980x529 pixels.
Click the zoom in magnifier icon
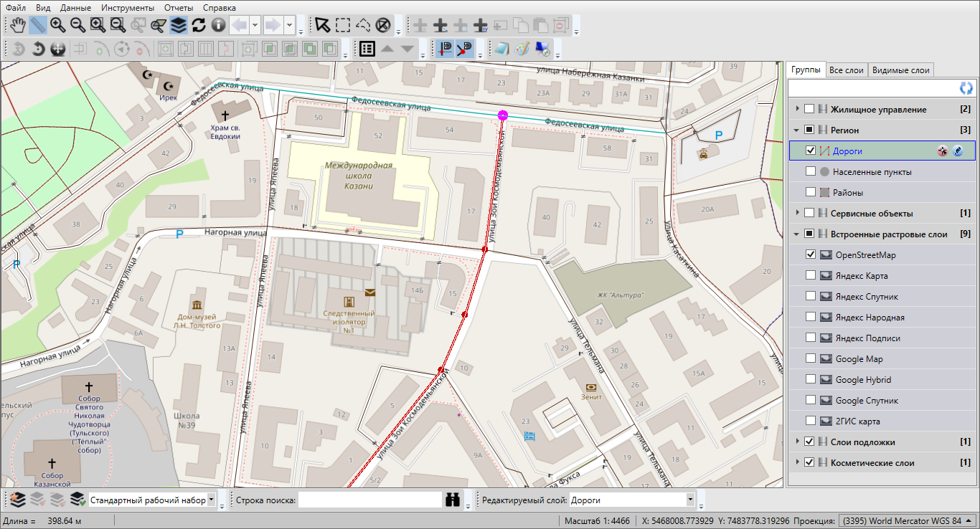pyautogui.click(x=58, y=25)
